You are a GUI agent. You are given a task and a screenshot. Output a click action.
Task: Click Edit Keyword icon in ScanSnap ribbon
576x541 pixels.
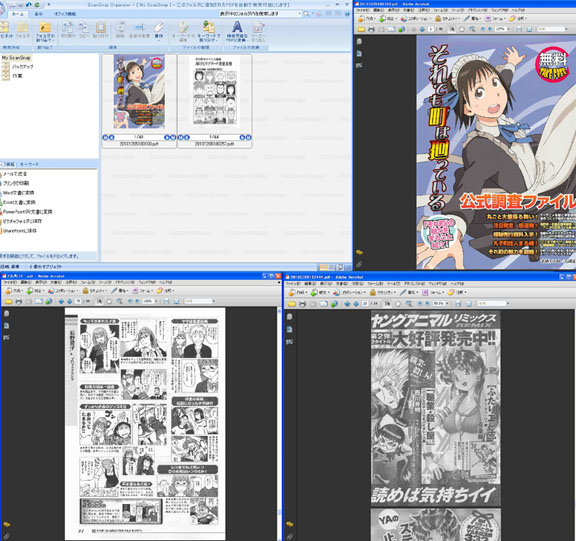coord(183,28)
